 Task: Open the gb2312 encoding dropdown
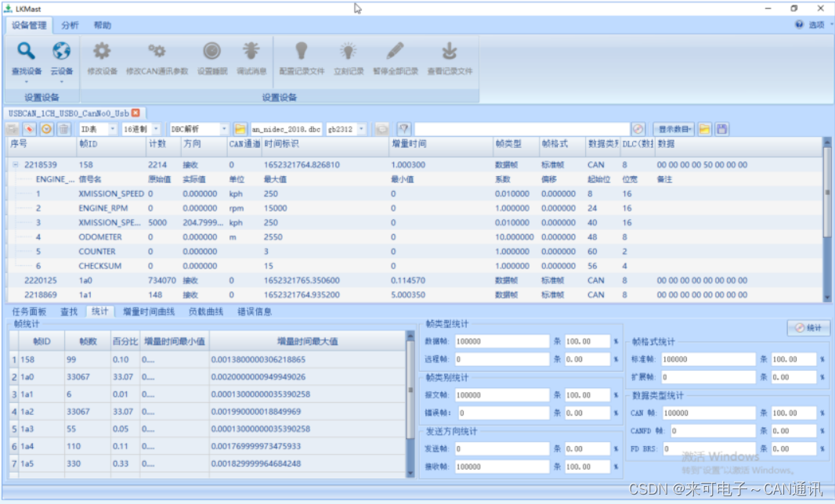tap(362, 129)
